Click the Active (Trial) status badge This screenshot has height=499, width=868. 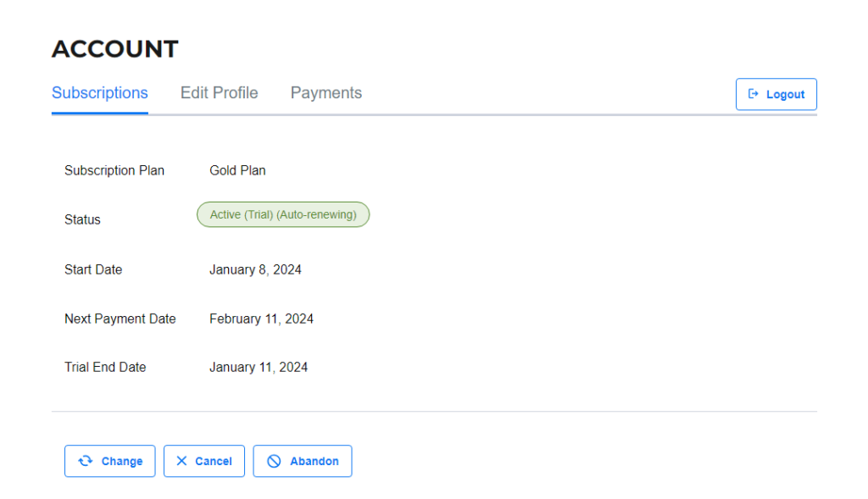click(x=283, y=215)
